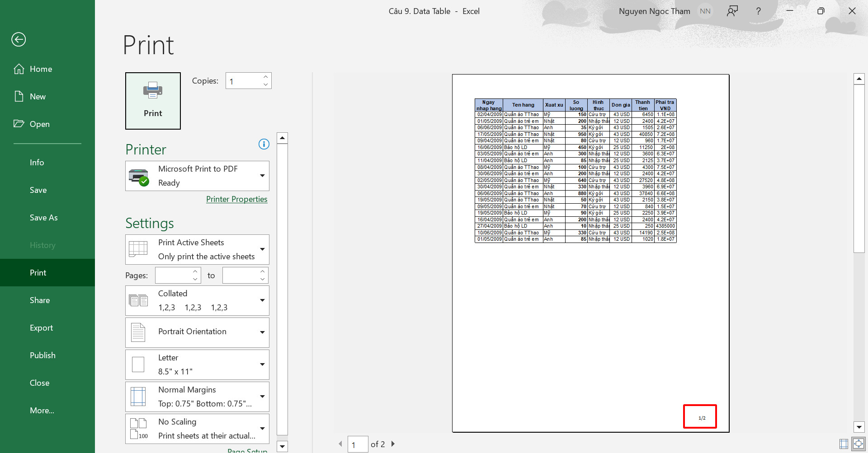
Task: Open the Printer Properties link
Action: click(x=236, y=199)
